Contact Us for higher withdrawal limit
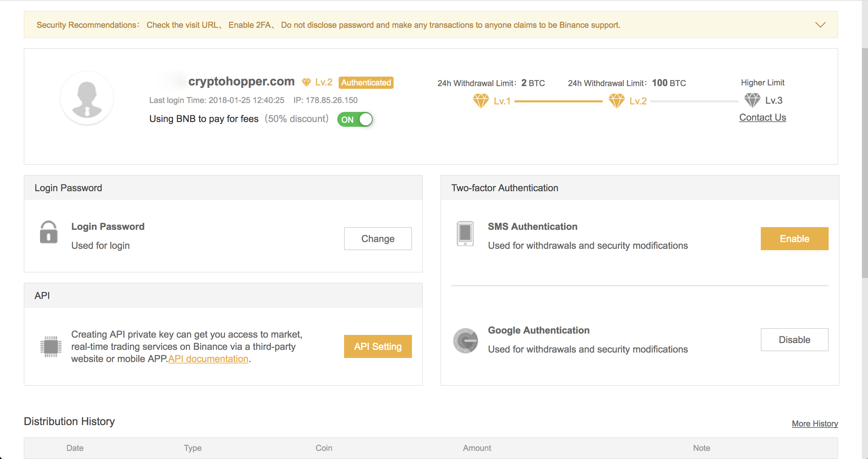 tap(762, 117)
